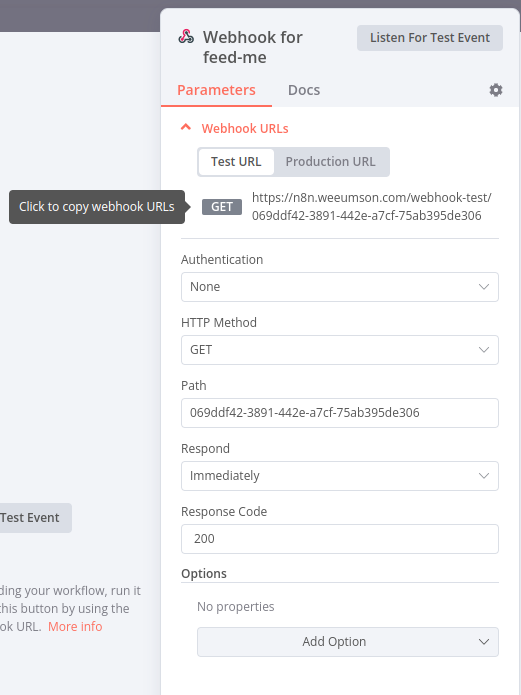Open the Authentication dropdown
The height and width of the screenshot is (695, 521).
[x=340, y=287]
